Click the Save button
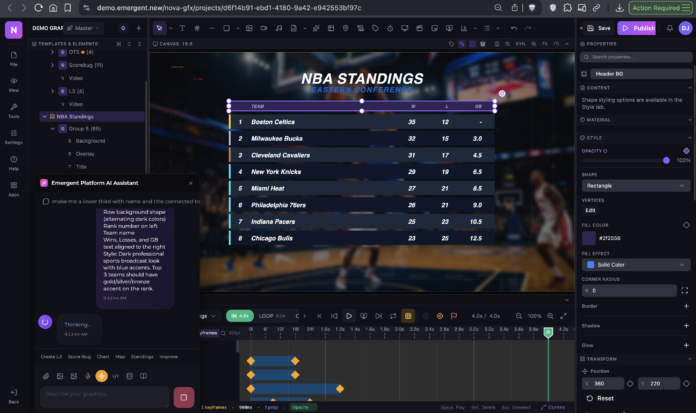Viewport: 696px width, 413px height. coord(599,28)
